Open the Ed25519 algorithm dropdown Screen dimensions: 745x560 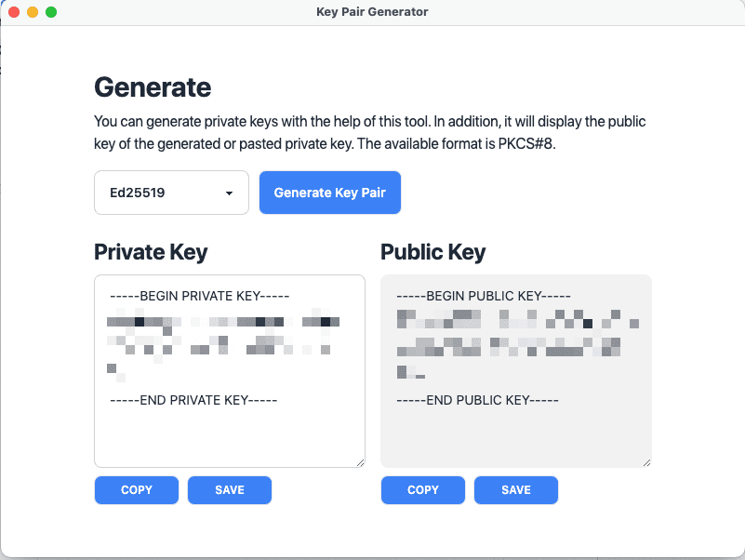pos(171,193)
